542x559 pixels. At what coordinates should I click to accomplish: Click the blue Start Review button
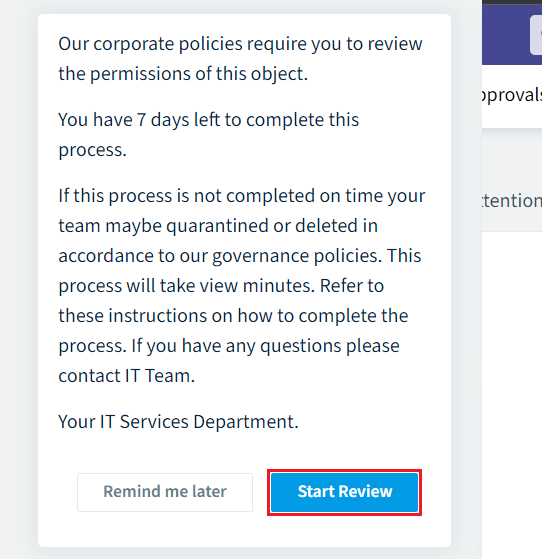point(344,492)
